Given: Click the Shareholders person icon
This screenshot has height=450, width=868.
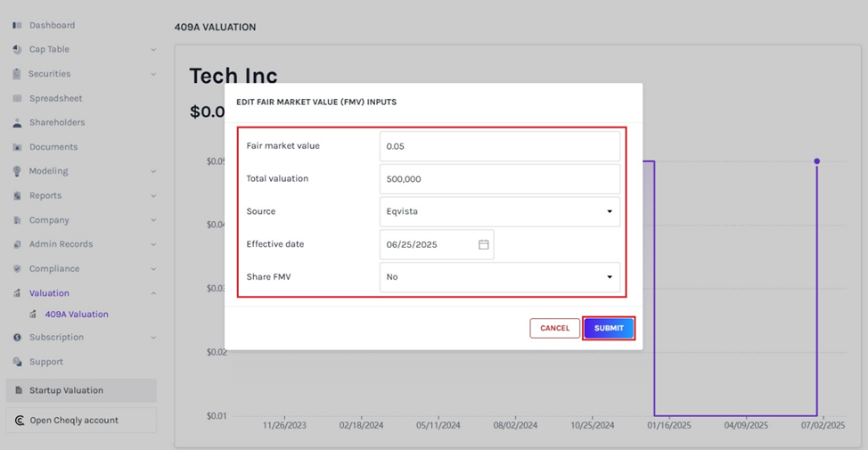Looking at the screenshot, I should coord(17,123).
